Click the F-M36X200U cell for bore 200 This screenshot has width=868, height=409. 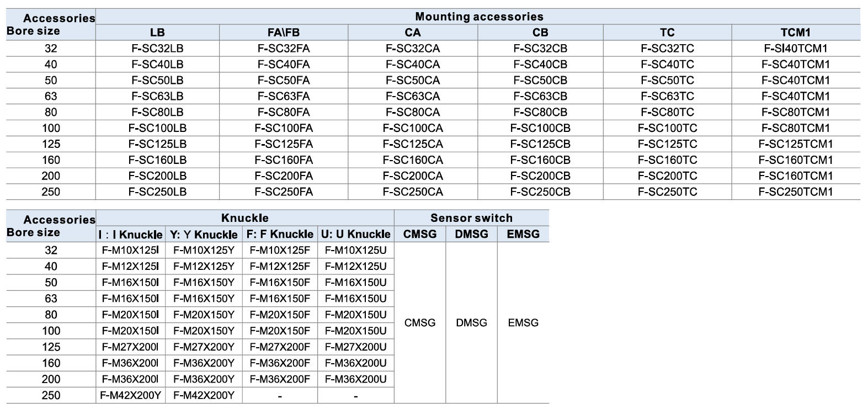(x=355, y=379)
